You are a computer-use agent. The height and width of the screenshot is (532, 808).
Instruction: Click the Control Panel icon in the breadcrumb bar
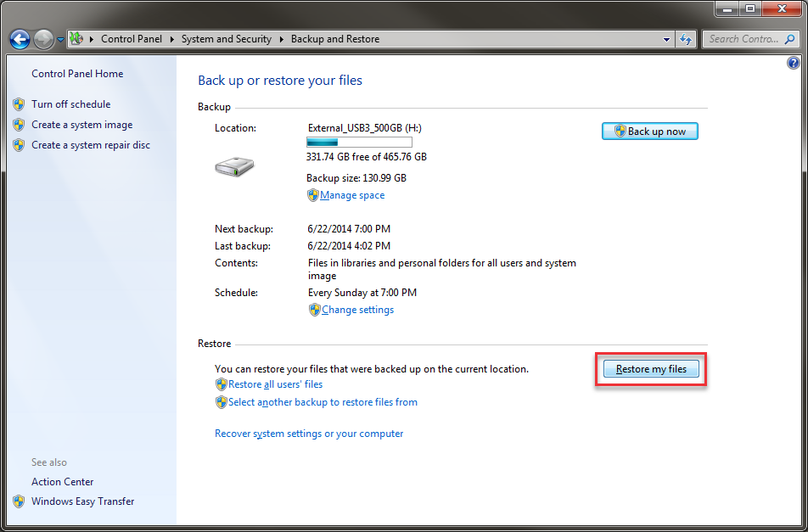pos(76,39)
